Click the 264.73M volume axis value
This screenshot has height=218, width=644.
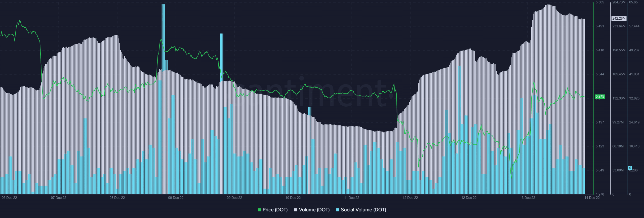[x=619, y=2]
